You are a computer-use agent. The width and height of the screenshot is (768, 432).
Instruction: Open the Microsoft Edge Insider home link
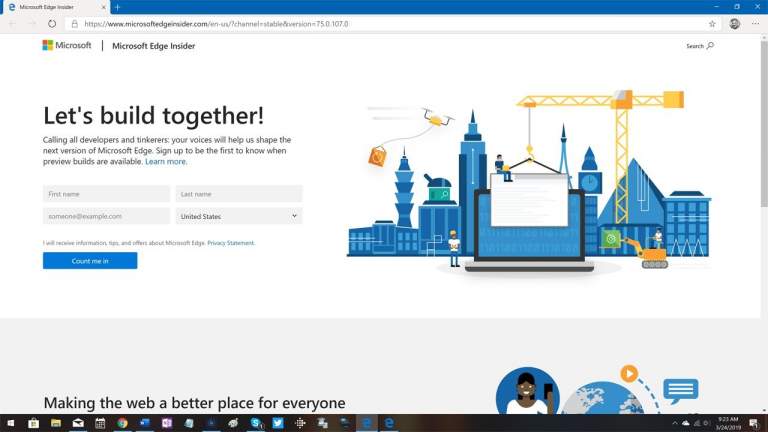pos(153,46)
